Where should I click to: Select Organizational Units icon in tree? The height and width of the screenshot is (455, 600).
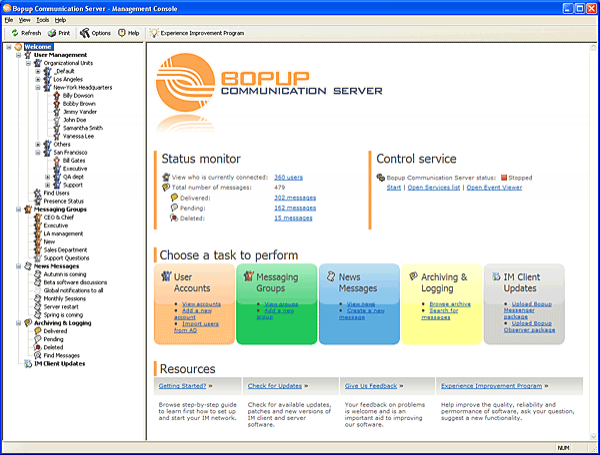tap(38, 63)
